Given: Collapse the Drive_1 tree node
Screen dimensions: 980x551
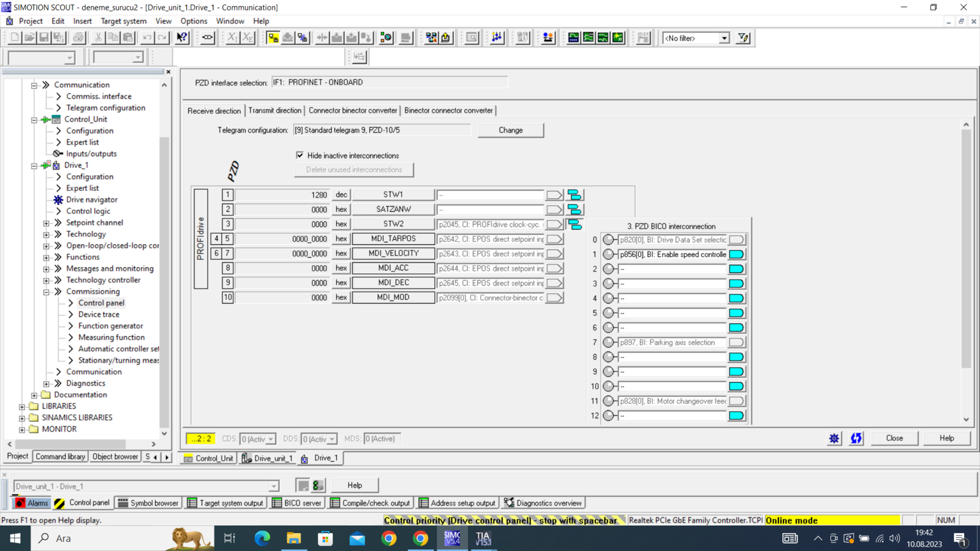Looking at the screenshot, I should (x=34, y=165).
